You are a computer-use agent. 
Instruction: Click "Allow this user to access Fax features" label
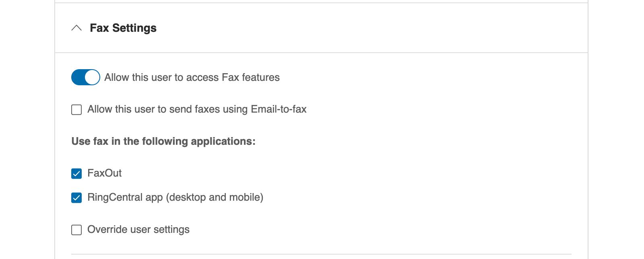192,77
